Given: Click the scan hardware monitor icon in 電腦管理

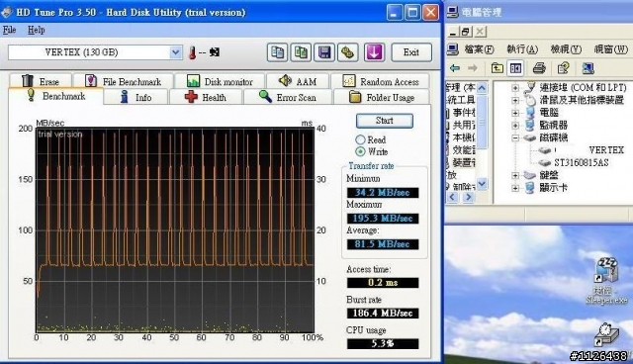Looking at the screenshot, I should click(588, 68).
